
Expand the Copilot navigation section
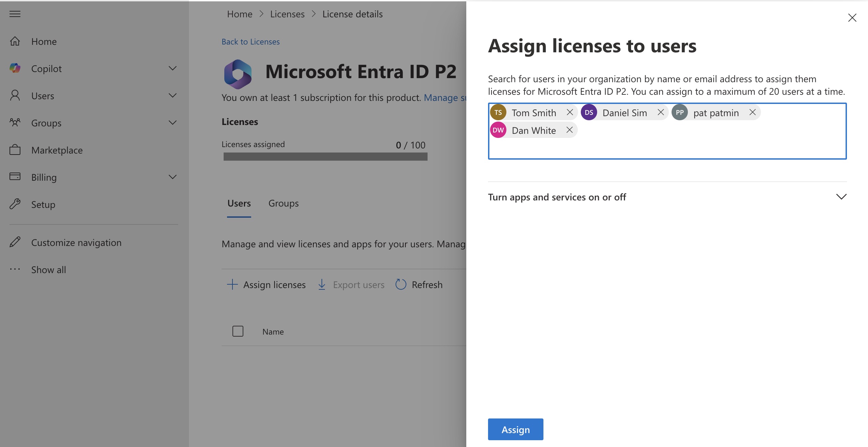click(173, 68)
